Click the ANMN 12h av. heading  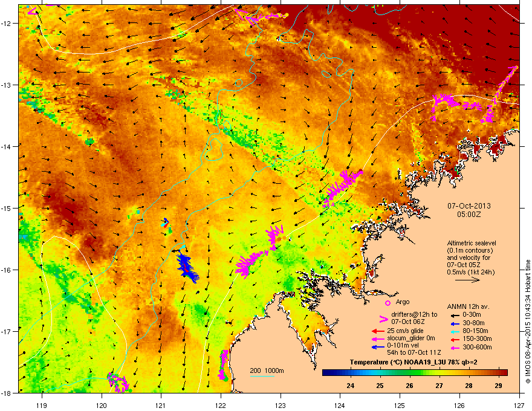(468, 306)
